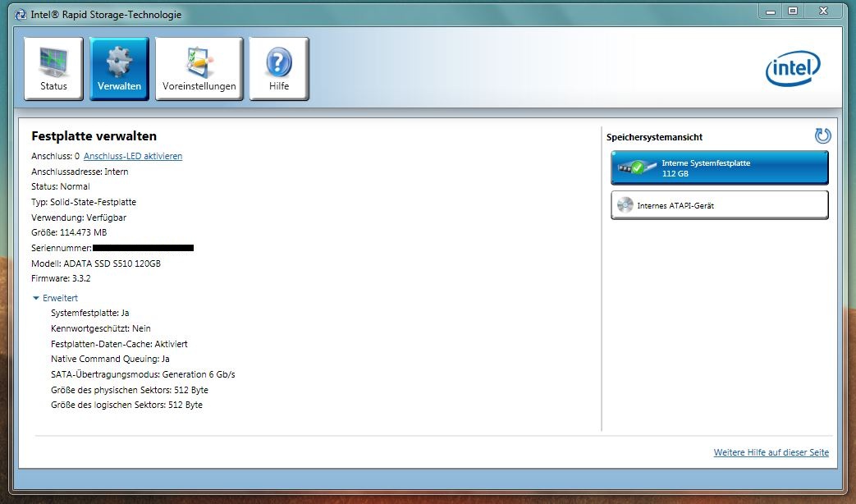Click the optical disc icon of ATAPI device
Image resolution: width=856 pixels, height=504 pixels.
625,205
